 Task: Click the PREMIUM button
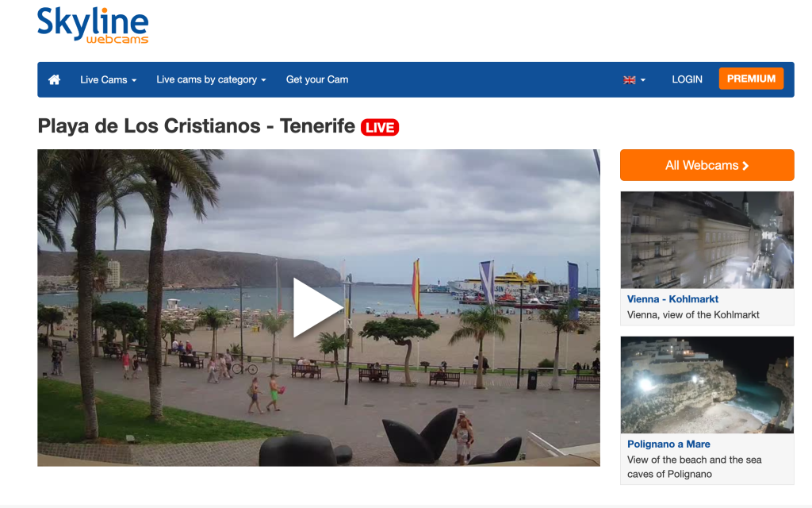751,79
